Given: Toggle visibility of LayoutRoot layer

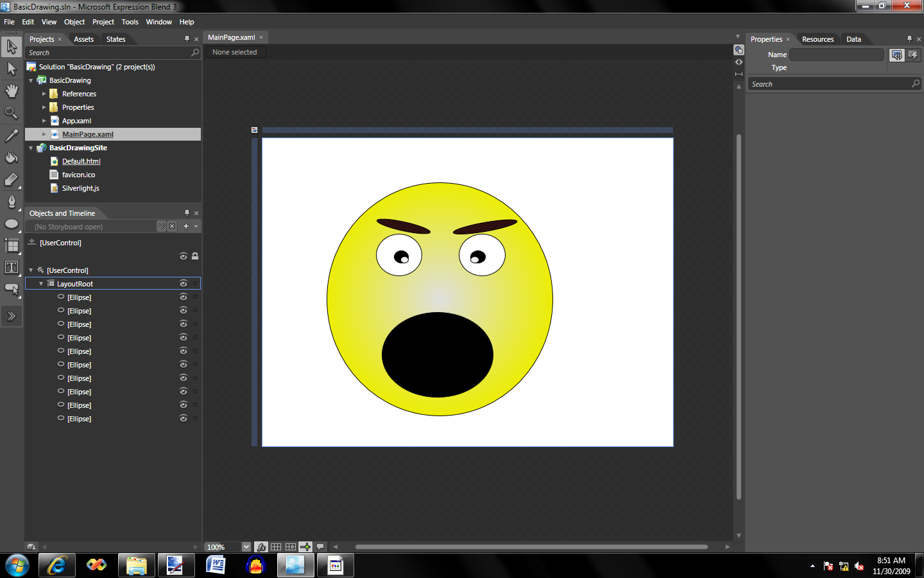Looking at the screenshot, I should 184,284.
